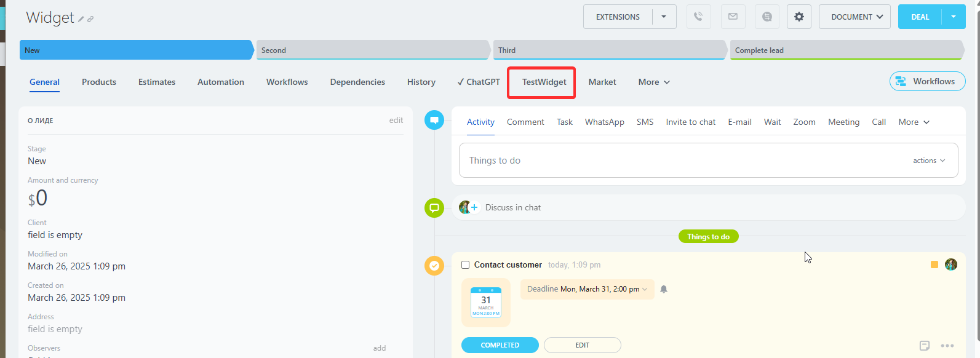Expand the EXTENSIONS dropdown arrow
980x358 pixels.
[664, 17]
